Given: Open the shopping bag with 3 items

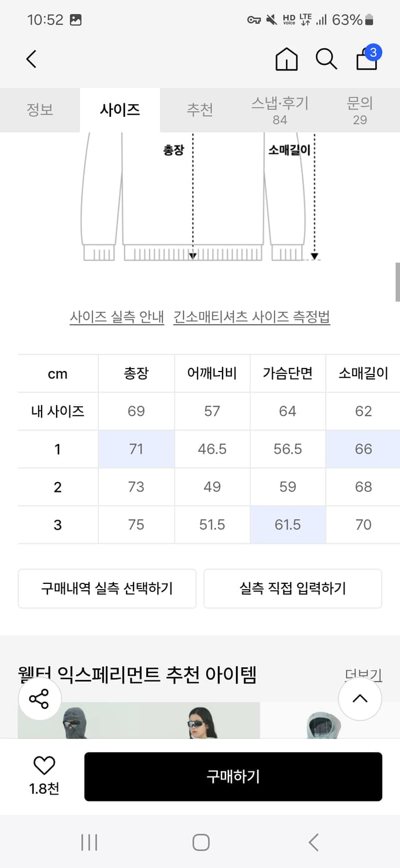Looking at the screenshot, I should (366, 60).
